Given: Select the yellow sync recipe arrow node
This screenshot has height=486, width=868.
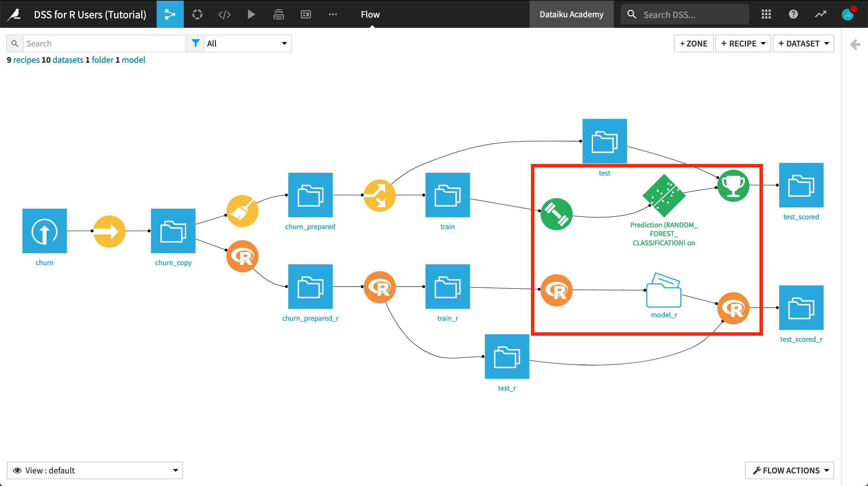Looking at the screenshot, I should (109, 231).
